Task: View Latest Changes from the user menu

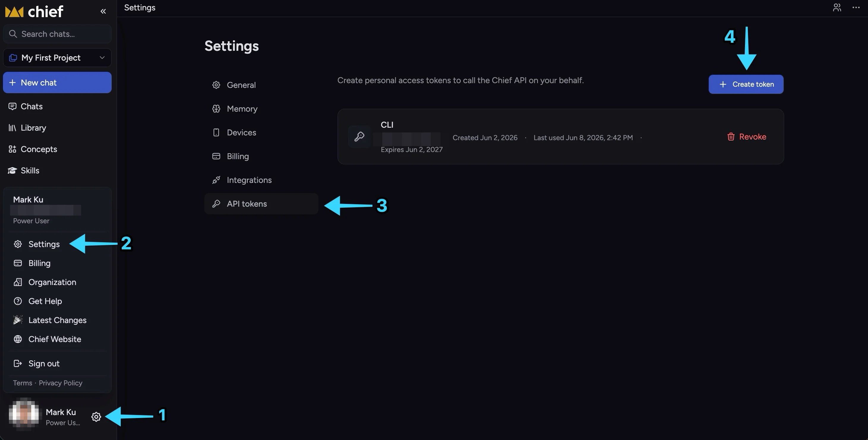Action: pos(57,320)
